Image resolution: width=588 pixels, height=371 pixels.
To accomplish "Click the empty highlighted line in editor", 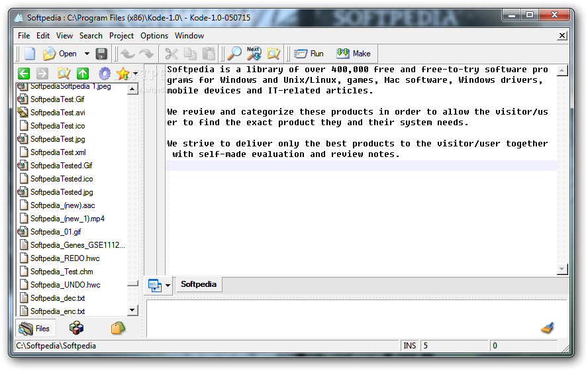I will [362, 166].
